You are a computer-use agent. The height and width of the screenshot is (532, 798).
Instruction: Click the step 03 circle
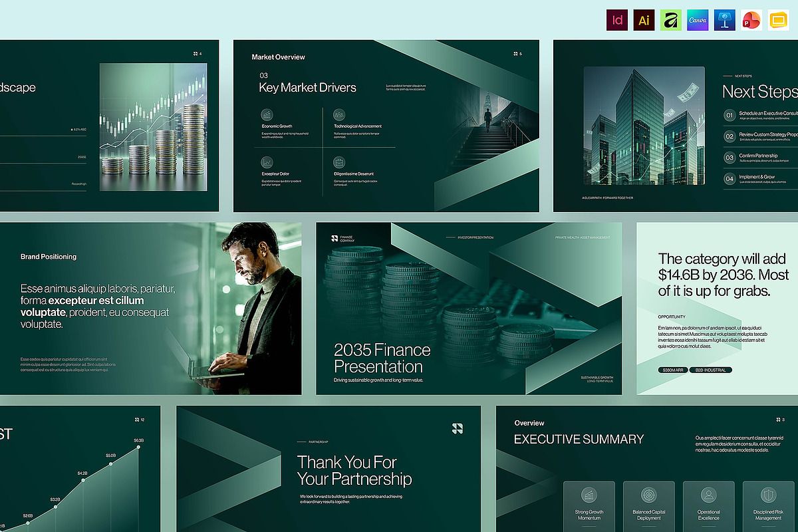(x=730, y=158)
